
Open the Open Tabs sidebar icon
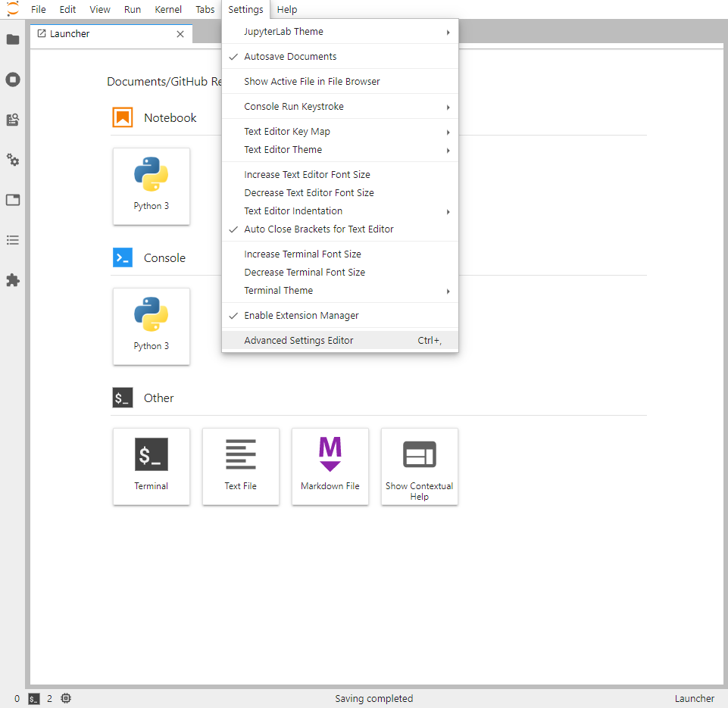pos(13,200)
